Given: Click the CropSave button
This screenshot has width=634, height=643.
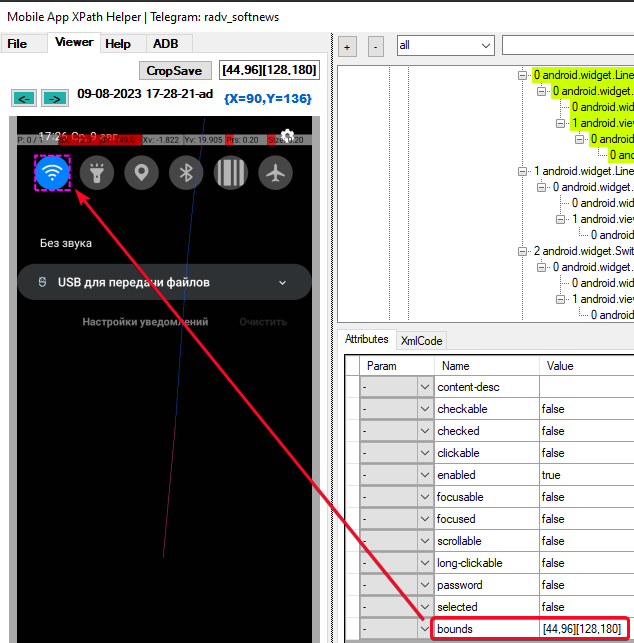Looking at the screenshot, I should (x=175, y=71).
